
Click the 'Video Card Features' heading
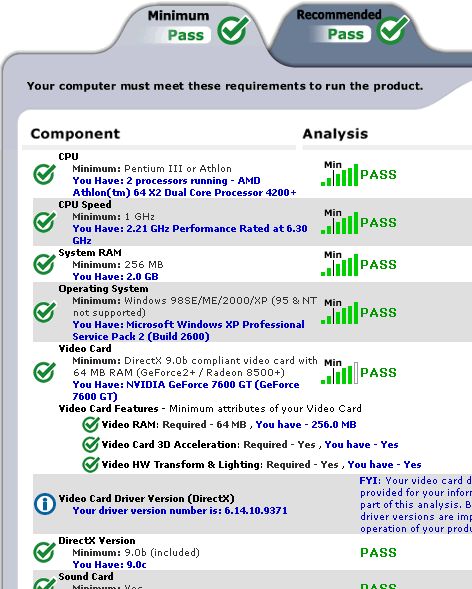click(x=109, y=408)
